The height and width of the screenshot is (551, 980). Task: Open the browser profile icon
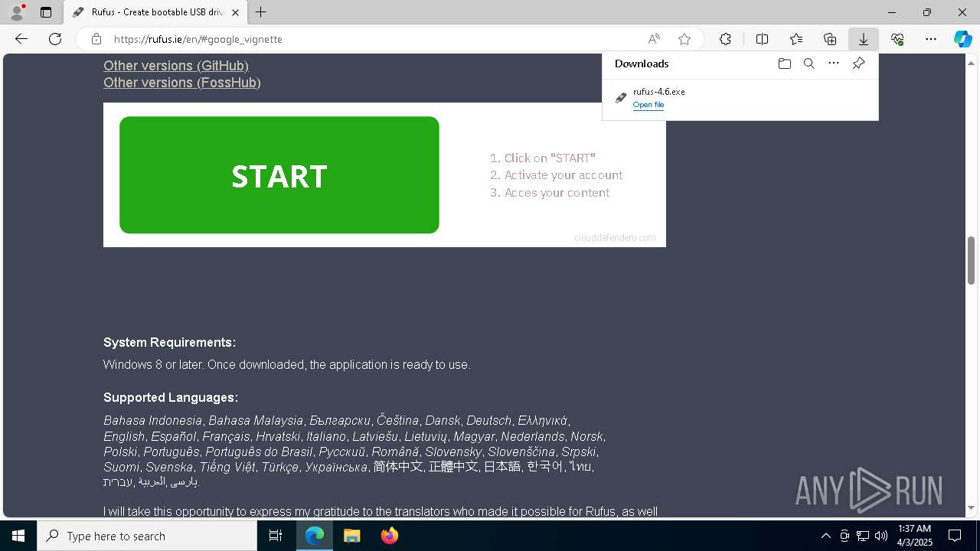(x=16, y=12)
